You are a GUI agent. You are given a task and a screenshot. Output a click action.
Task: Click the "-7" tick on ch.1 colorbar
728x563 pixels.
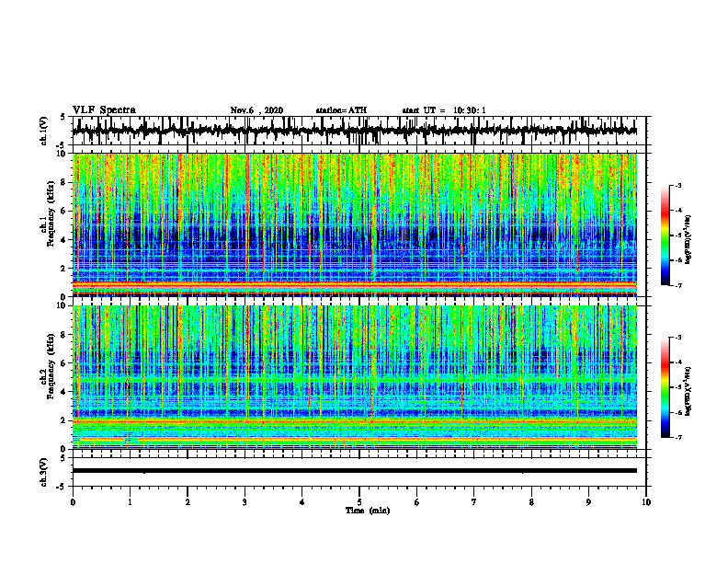tap(678, 285)
